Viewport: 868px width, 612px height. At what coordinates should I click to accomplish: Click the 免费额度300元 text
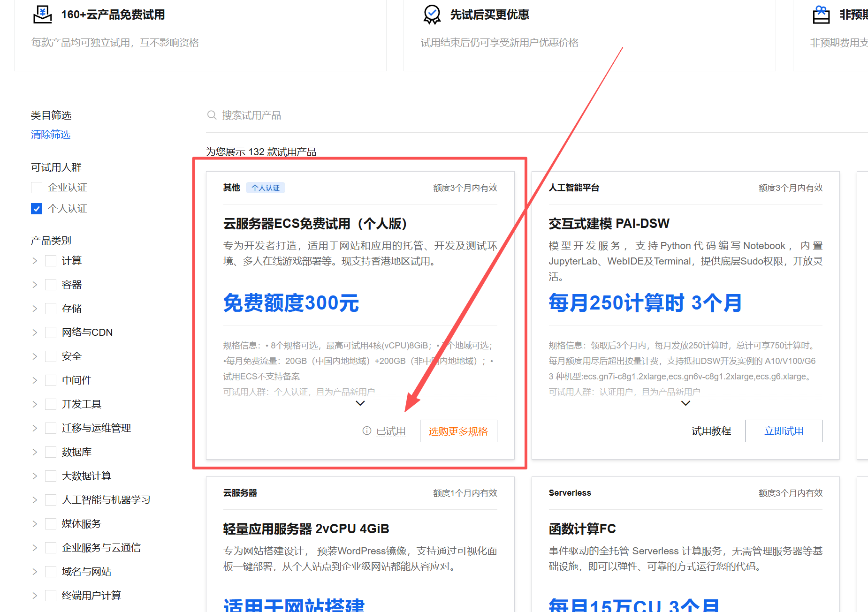click(291, 303)
